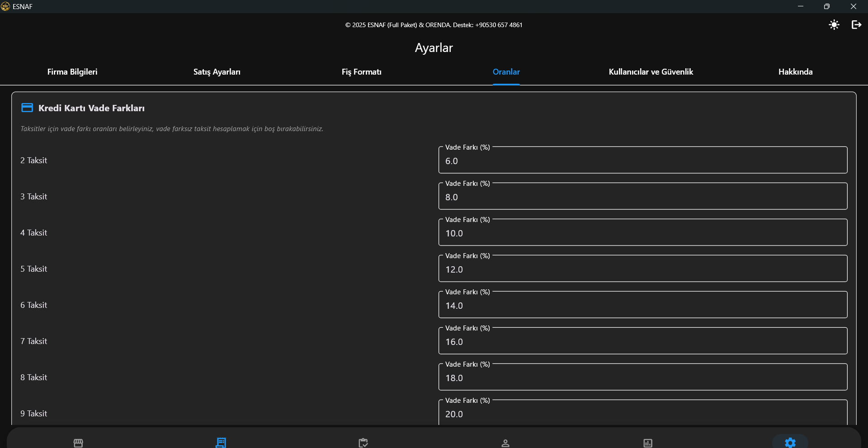
Task: Click the 2 Taksit Vade Farkı field
Action: (x=642, y=161)
